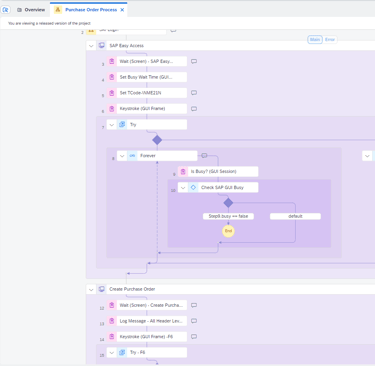
Task: Select the Set TCode-/NME21N step
Action: point(147,93)
